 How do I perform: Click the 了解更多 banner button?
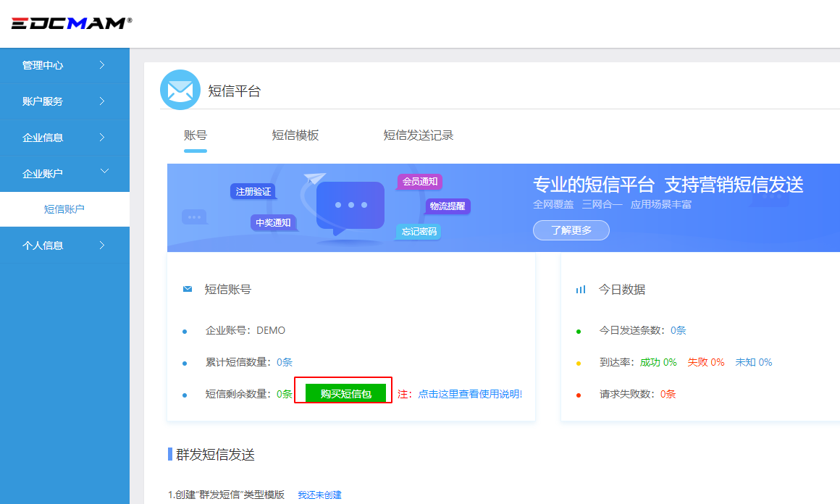coord(571,230)
